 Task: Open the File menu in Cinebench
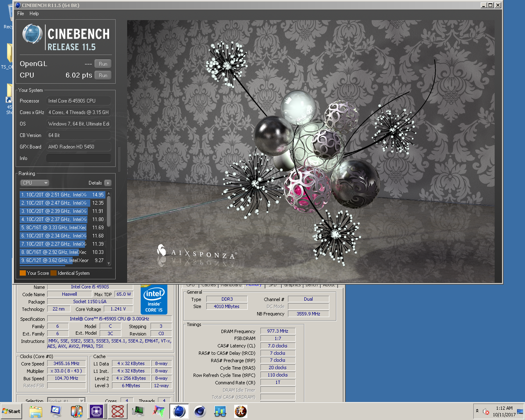coord(21,14)
